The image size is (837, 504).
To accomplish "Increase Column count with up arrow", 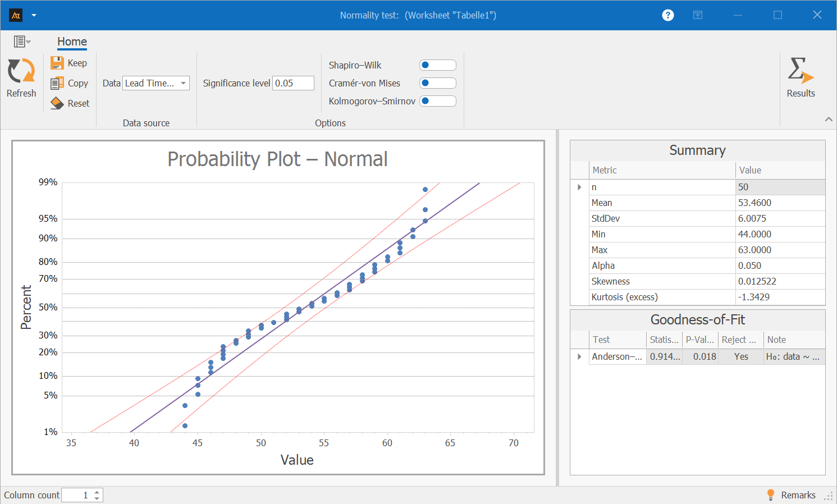I will [x=97, y=492].
